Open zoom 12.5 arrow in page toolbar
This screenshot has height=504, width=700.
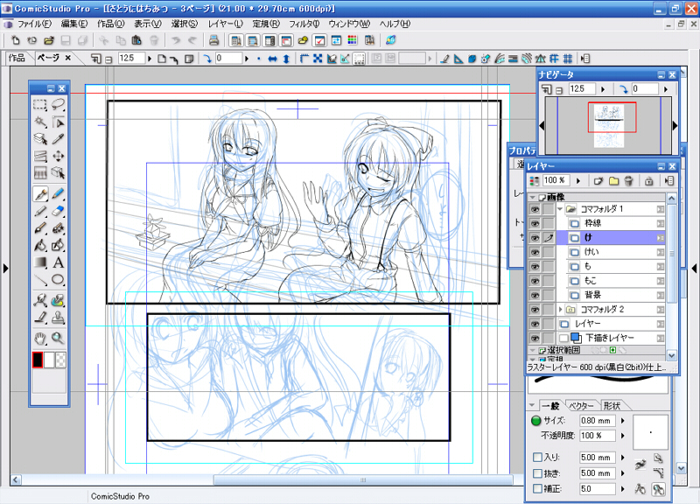point(150,58)
